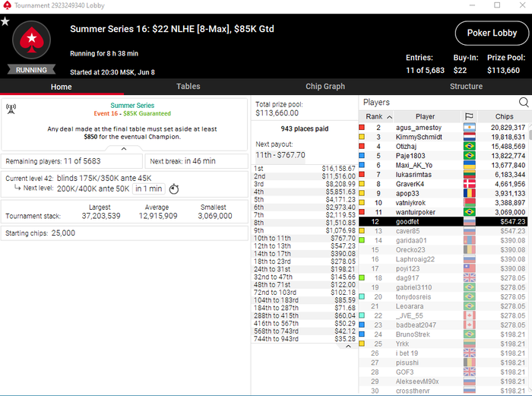Click the favorite star icon
The width and height of the screenshot is (532, 396).
click(x=5, y=22)
